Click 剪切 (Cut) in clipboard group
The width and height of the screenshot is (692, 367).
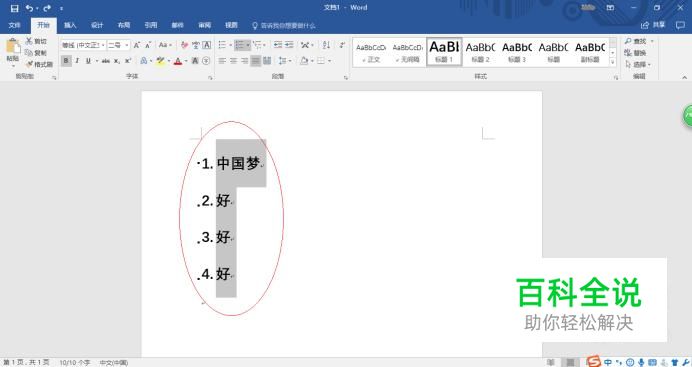36,41
